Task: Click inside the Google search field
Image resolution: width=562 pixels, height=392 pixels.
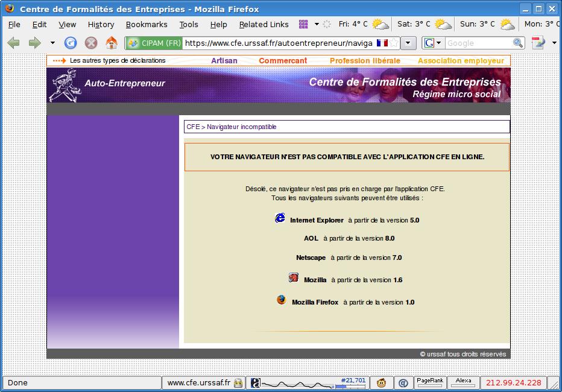Action: 476,43
